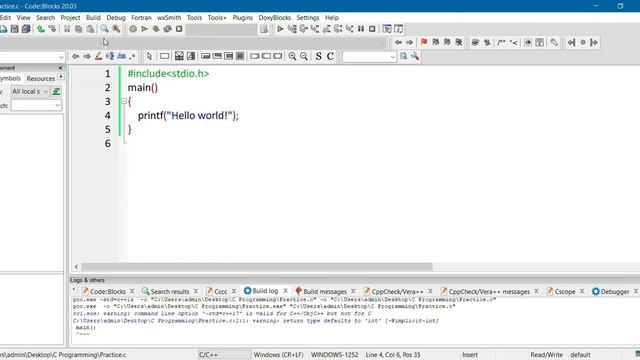Open the wxSmith menu
The height and width of the screenshot is (360, 640).
point(169,18)
